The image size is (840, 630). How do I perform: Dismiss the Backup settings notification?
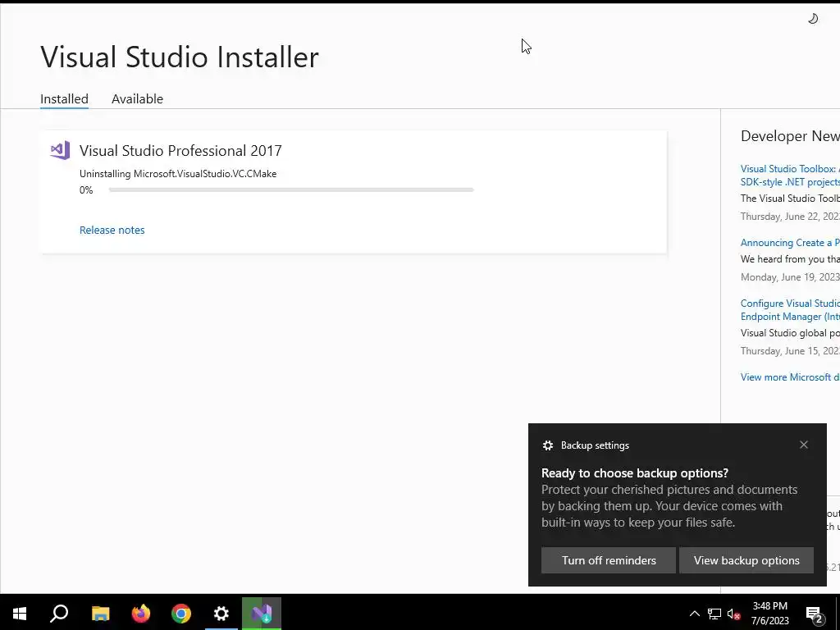[x=804, y=445]
